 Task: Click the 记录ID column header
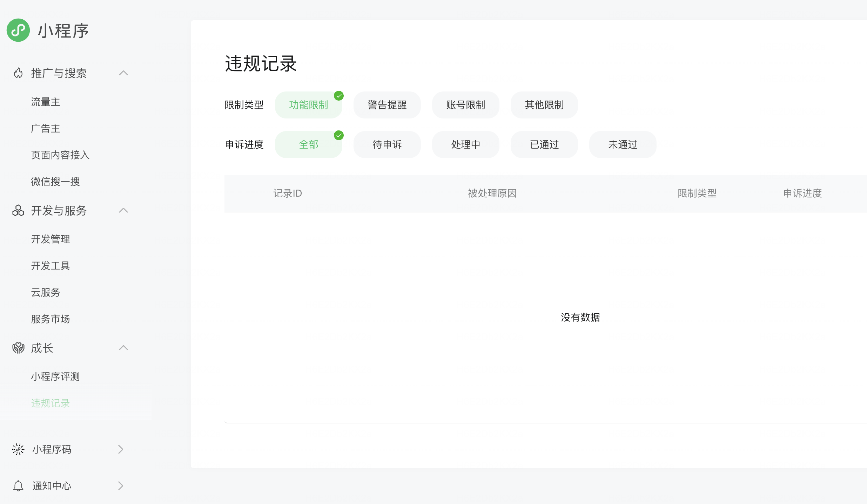click(288, 193)
